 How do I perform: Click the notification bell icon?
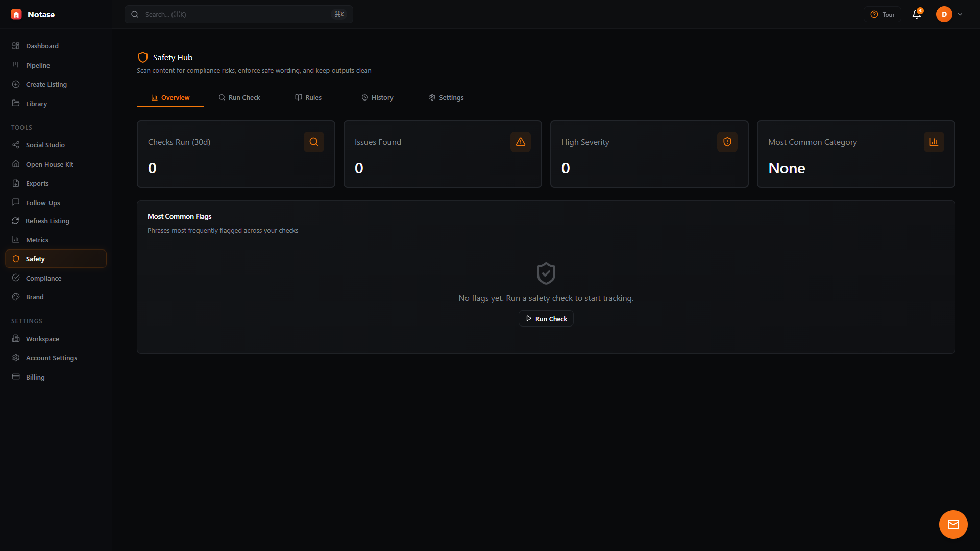point(916,14)
